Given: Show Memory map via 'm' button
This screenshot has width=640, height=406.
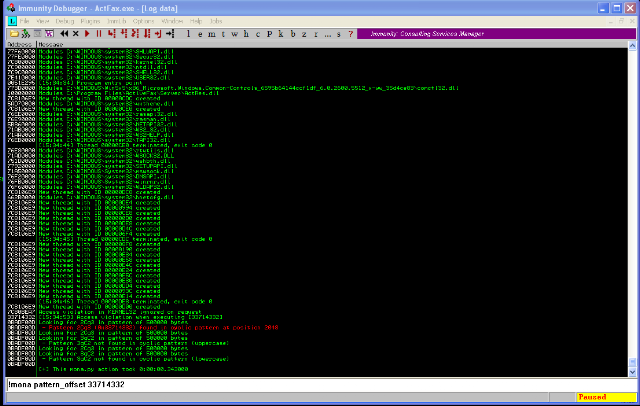Looking at the screenshot, I should (211, 34).
